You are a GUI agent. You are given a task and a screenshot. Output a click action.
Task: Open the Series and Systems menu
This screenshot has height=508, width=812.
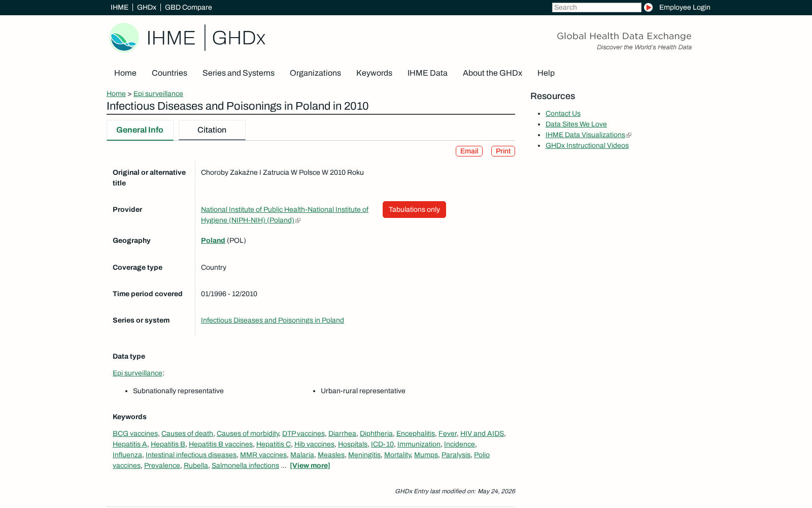239,73
